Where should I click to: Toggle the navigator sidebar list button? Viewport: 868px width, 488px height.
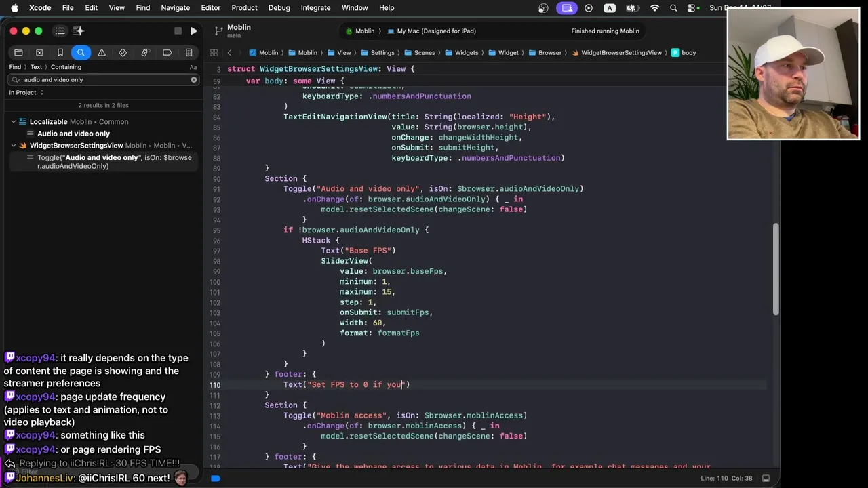point(60,30)
